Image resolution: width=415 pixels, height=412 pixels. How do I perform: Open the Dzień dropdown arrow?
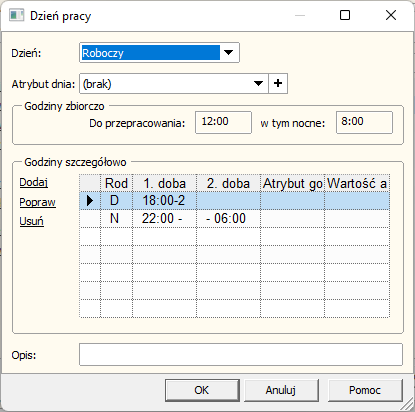(x=229, y=53)
